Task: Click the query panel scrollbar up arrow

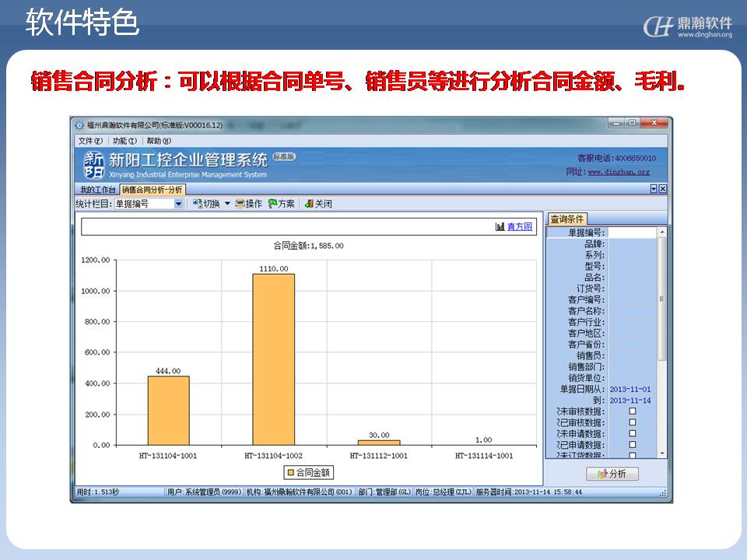Action: (x=661, y=232)
